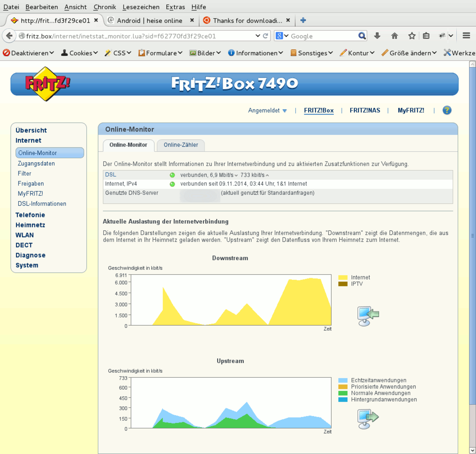476x454 pixels.
Task: Open the bookmarks list icon
Action: click(426, 36)
